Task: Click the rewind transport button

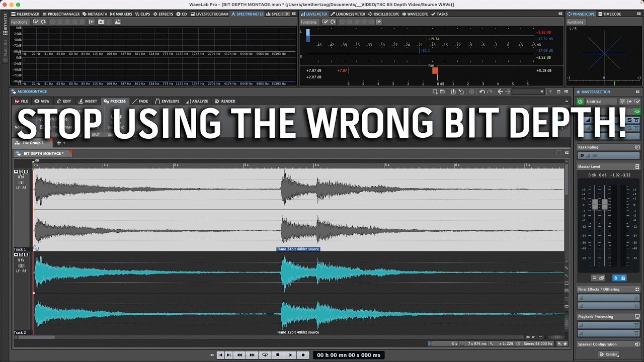Action: coord(240,355)
